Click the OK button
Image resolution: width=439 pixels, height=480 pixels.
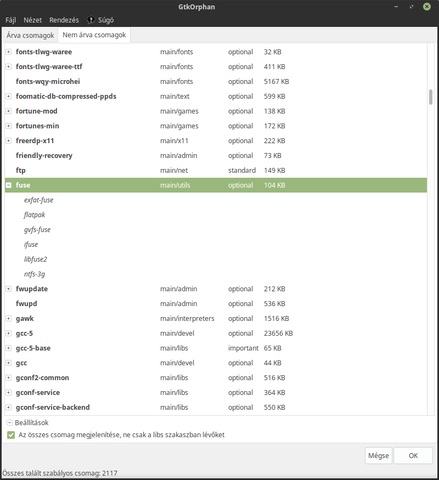[413, 455]
